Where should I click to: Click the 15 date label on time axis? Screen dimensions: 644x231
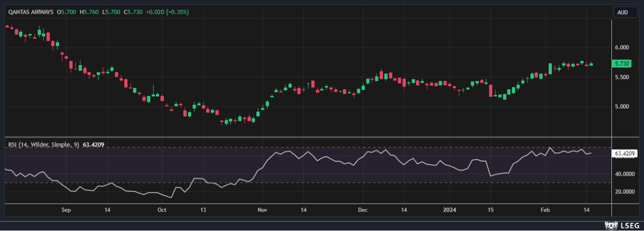tap(490, 210)
